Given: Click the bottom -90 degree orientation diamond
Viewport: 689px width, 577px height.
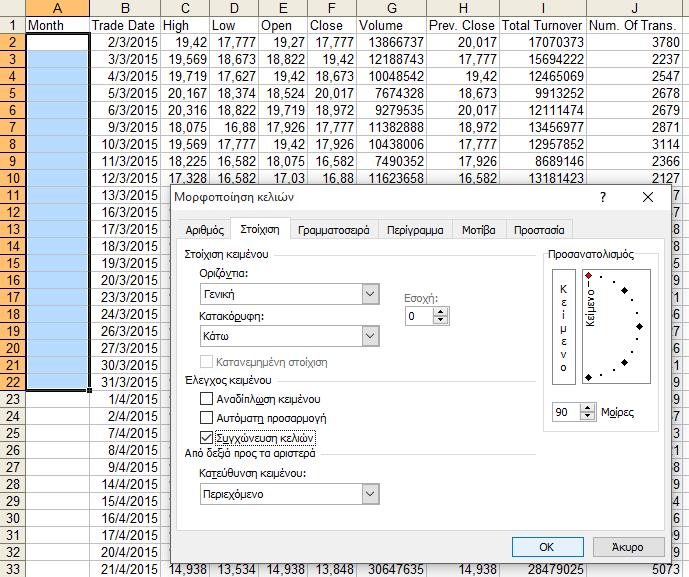Looking at the screenshot, I should [x=588, y=377].
